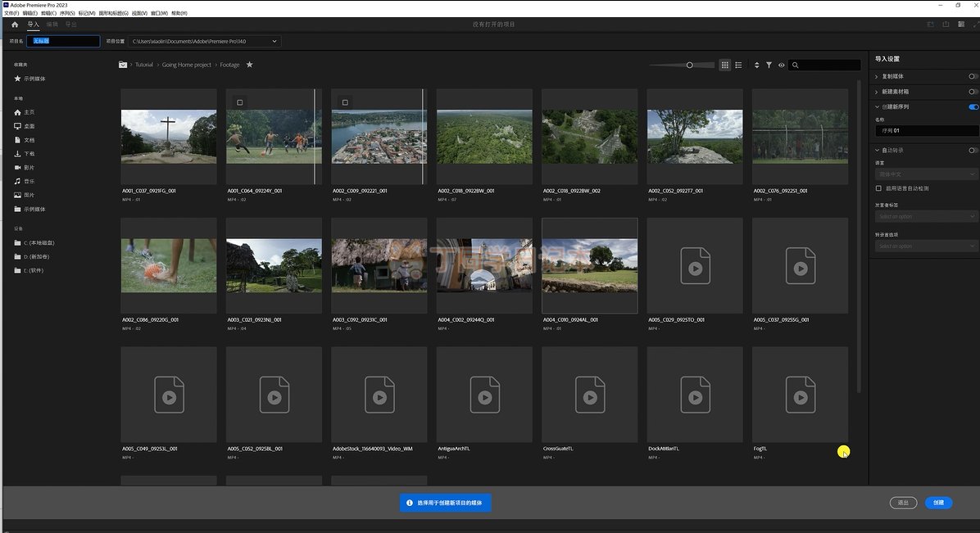Click the Home icon in header bar
980x533 pixels.
click(x=15, y=25)
